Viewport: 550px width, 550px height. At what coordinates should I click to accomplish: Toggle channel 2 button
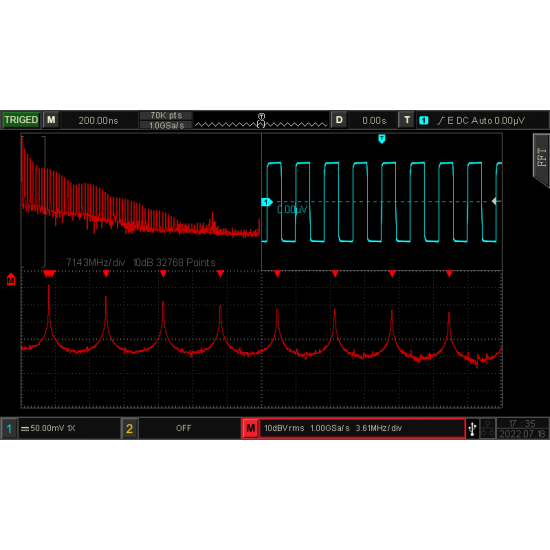tap(129, 428)
